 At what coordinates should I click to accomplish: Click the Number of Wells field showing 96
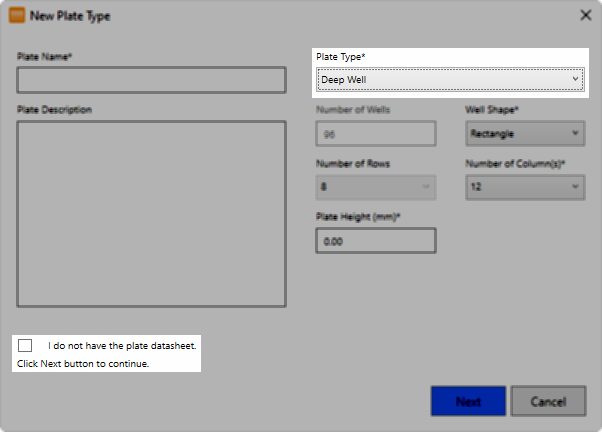(375, 133)
